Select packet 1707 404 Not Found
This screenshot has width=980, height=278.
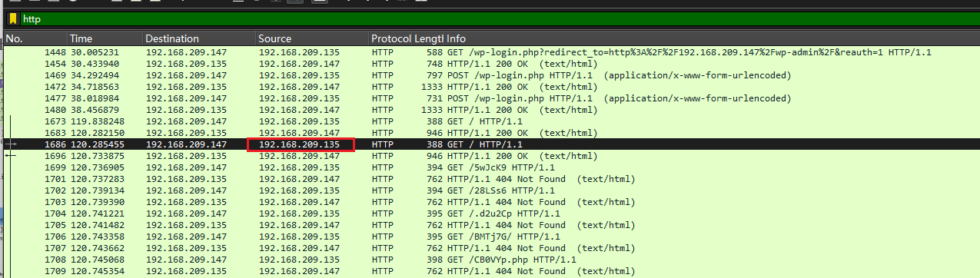(x=492, y=248)
